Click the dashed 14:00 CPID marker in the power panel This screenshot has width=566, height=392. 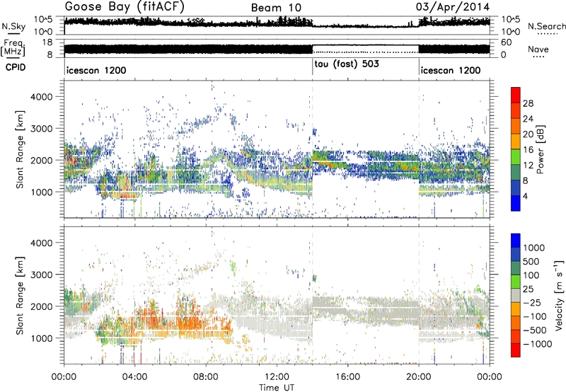coord(313,149)
